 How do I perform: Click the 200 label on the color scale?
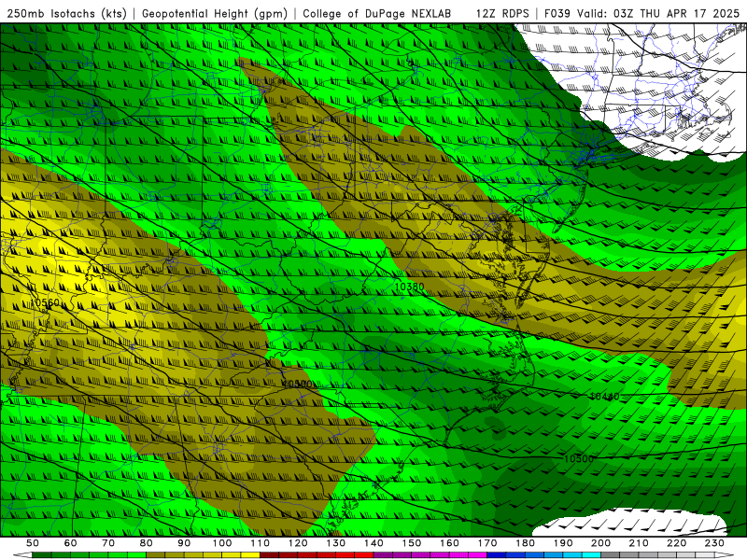(600, 543)
